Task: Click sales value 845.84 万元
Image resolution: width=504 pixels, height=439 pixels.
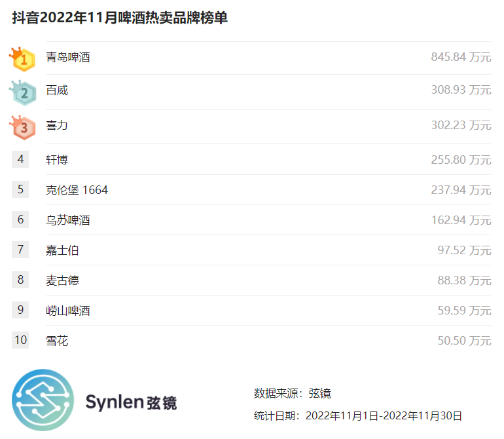Action: click(461, 57)
